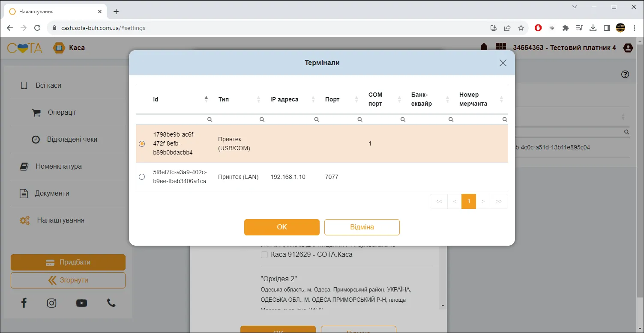Open the tab search chevron in title bar
644x333 pixels.
[x=575, y=7]
